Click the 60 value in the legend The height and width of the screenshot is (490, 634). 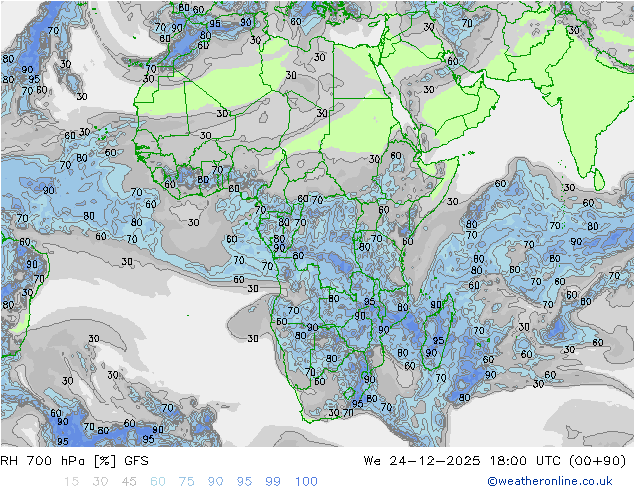pos(158,482)
